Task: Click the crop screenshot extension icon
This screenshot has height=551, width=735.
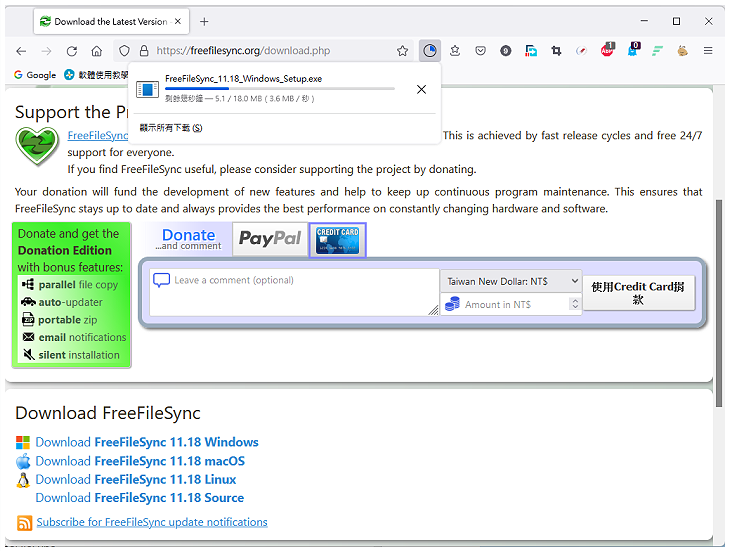Action: (556, 51)
